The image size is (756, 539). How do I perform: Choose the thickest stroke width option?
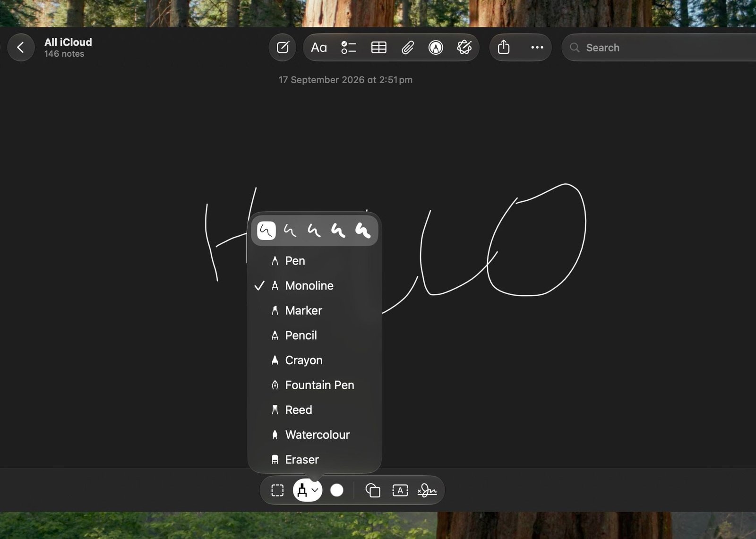(x=363, y=231)
